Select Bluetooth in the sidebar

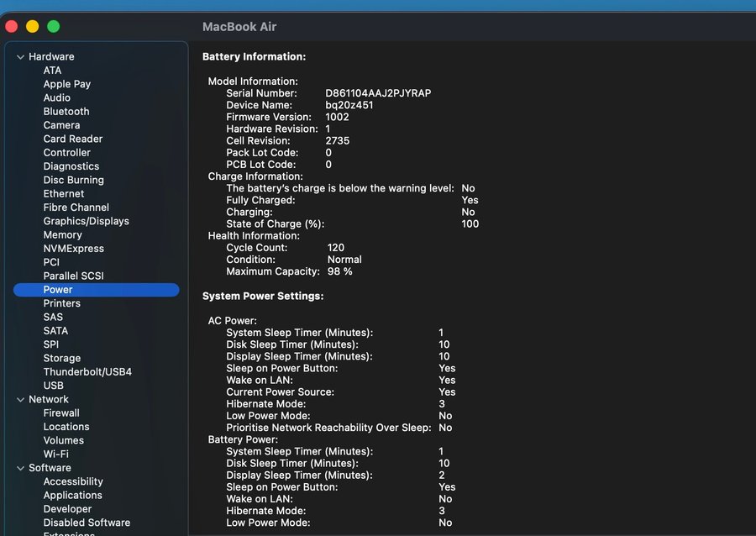pyautogui.click(x=66, y=112)
